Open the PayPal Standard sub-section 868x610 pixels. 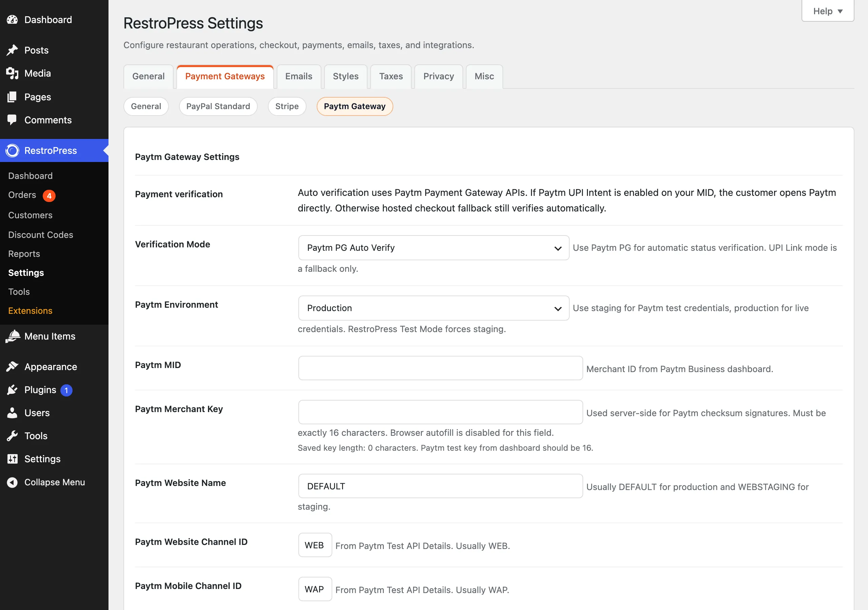[218, 106]
